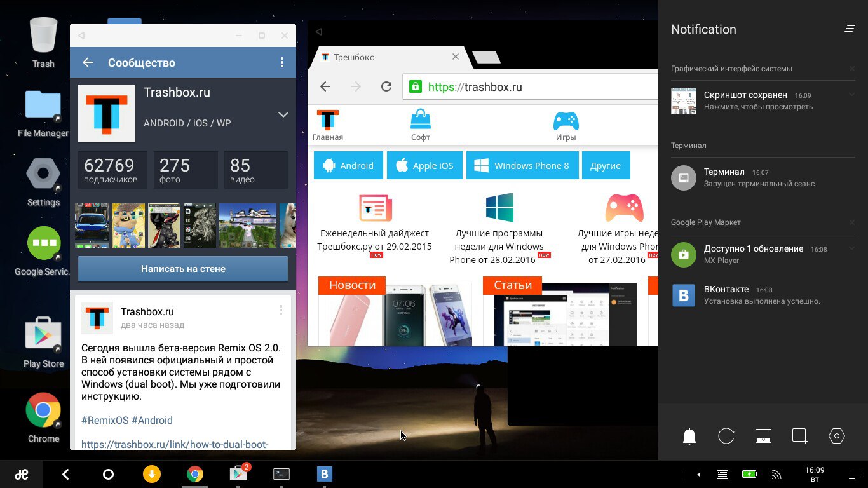Follow the #Android hashtag link
The width and height of the screenshot is (868, 488).
pyautogui.click(x=152, y=420)
